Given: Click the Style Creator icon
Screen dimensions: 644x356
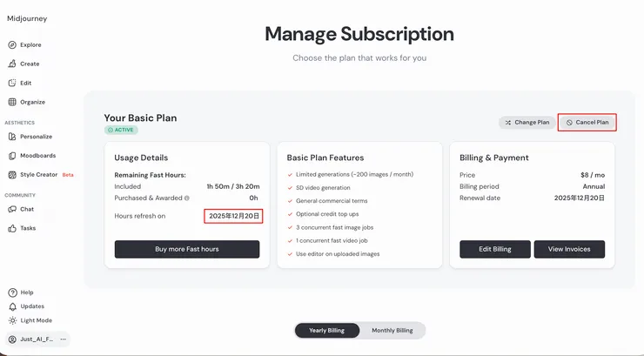Looking at the screenshot, I should point(12,175).
